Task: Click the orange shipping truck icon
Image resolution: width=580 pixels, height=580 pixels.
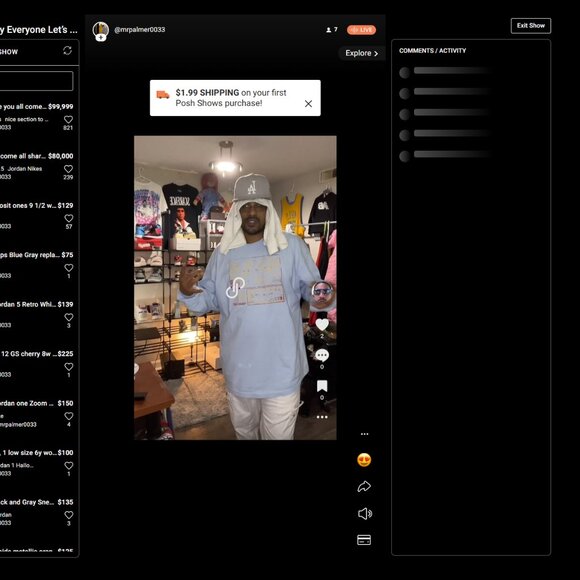Action: click(163, 95)
